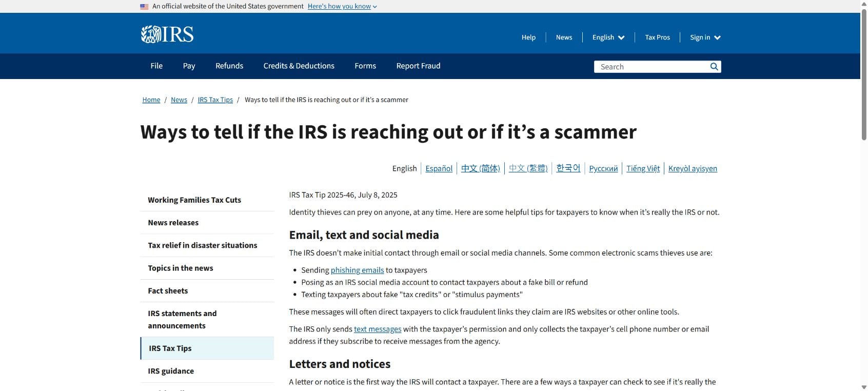Switch page language to Korean 한국어
This screenshot has height=391, width=868.
(x=568, y=168)
